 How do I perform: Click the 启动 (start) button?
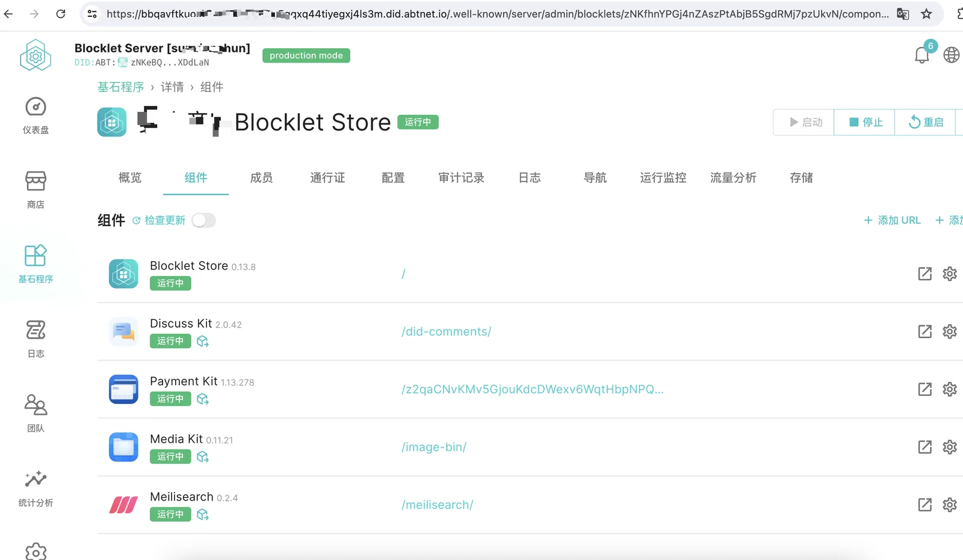(x=804, y=123)
